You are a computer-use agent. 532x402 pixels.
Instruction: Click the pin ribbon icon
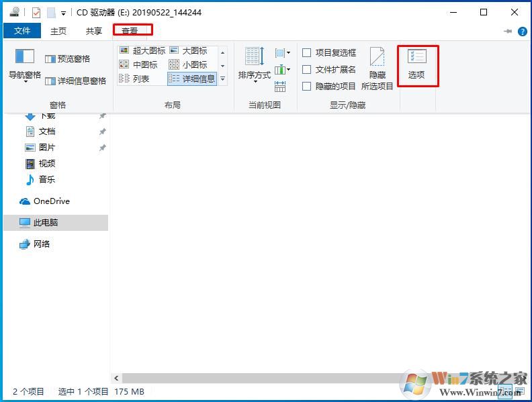pyautogui.click(x=508, y=32)
